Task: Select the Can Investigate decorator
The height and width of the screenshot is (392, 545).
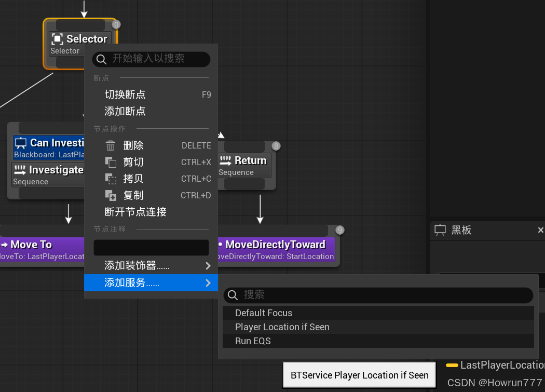Action: tap(49, 147)
